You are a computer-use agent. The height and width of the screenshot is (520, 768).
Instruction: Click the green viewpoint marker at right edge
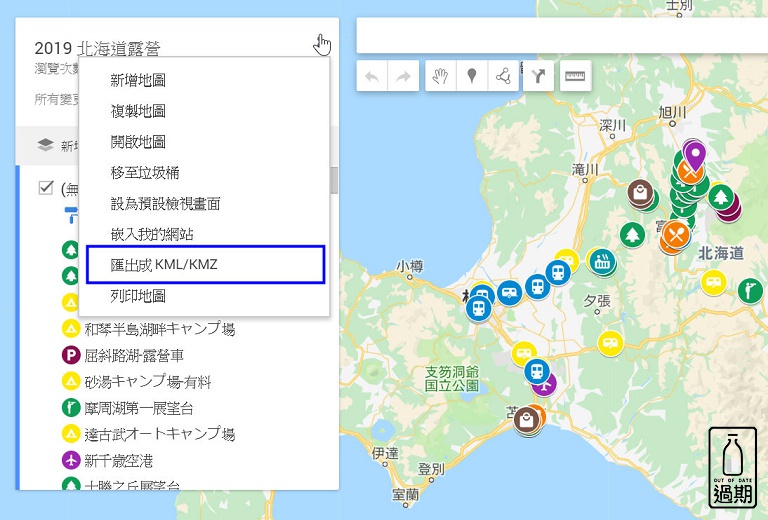tap(750, 290)
